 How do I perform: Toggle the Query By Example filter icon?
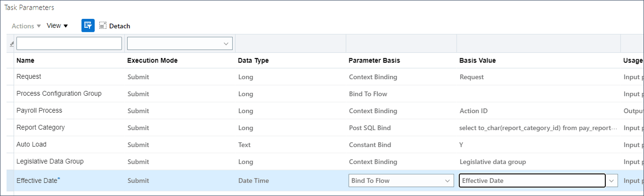coord(88,26)
